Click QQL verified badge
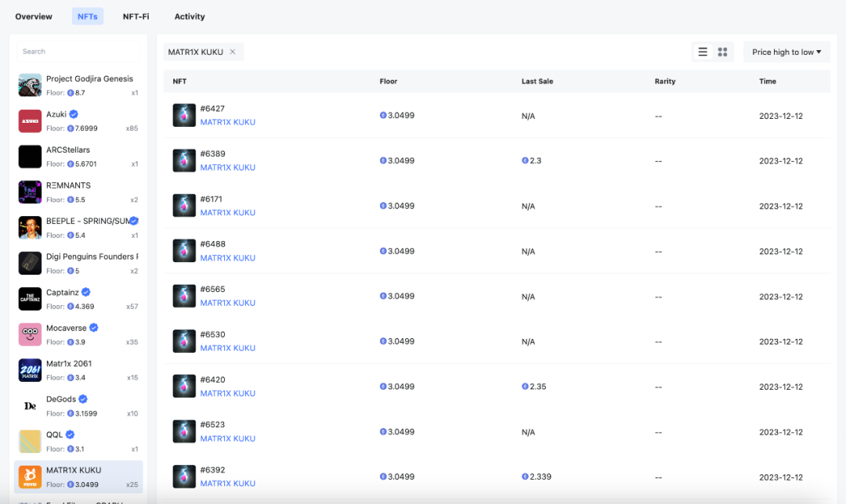The height and width of the screenshot is (504, 846). pos(70,434)
